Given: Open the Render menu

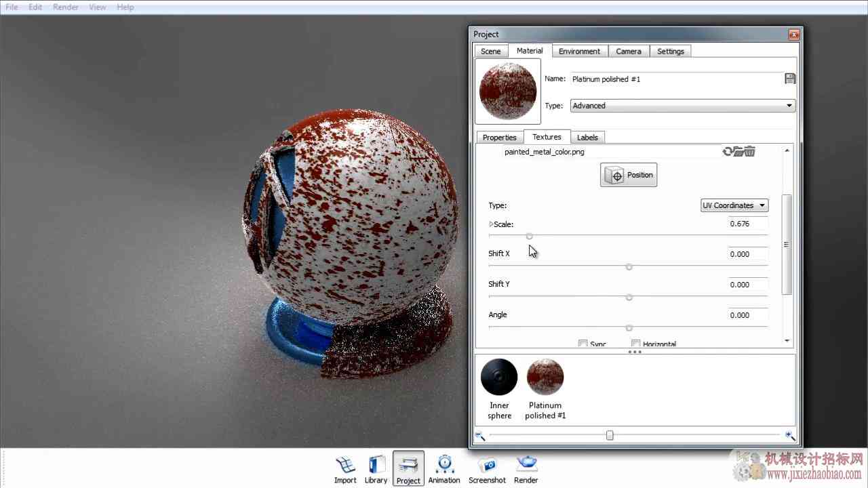Looking at the screenshot, I should 66,7.
